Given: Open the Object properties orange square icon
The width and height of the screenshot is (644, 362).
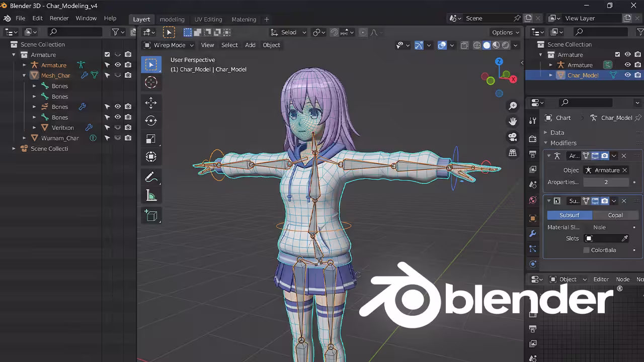Looking at the screenshot, I should [x=533, y=219].
